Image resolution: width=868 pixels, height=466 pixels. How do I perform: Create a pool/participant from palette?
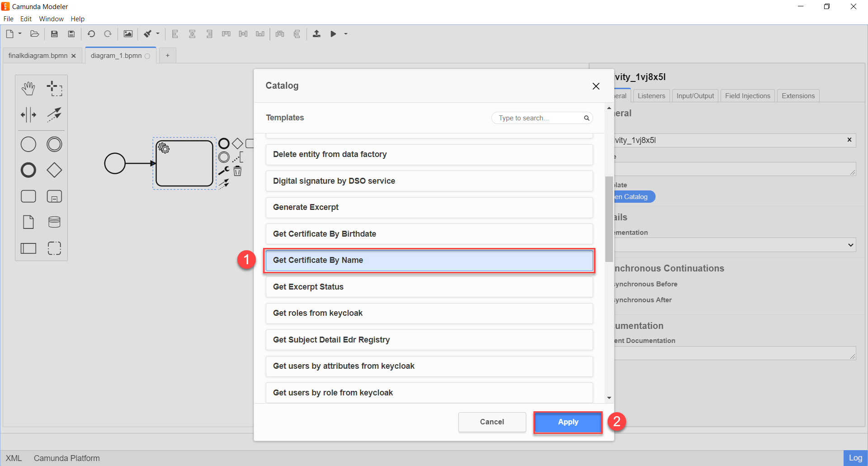point(28,248)
